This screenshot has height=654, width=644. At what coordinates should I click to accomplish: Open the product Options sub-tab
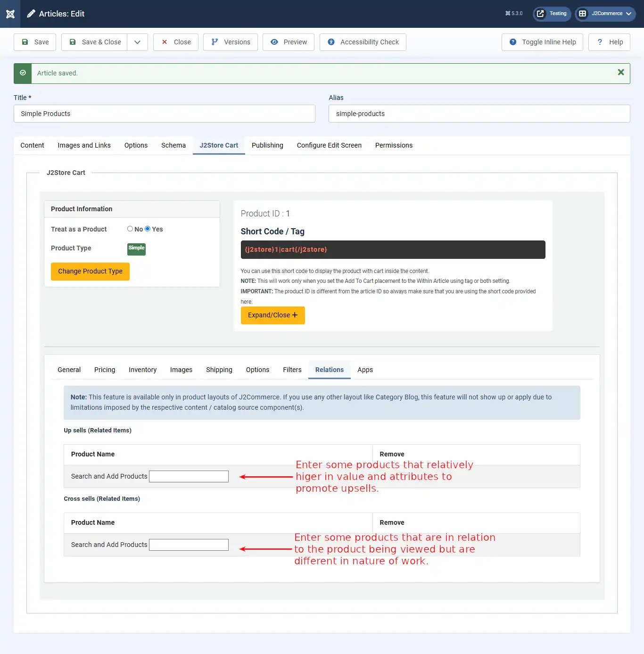tap(257, 370)
